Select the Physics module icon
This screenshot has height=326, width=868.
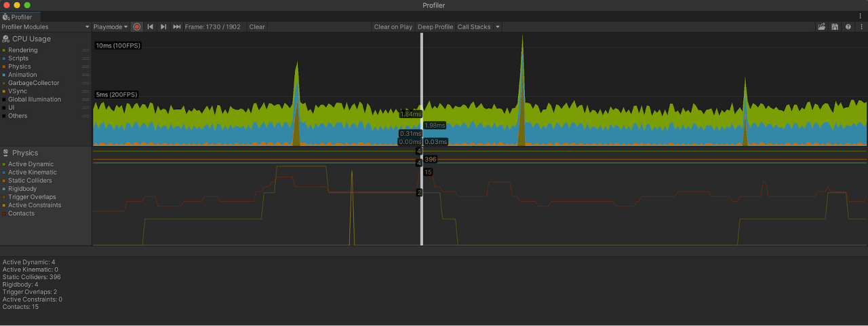5,153
